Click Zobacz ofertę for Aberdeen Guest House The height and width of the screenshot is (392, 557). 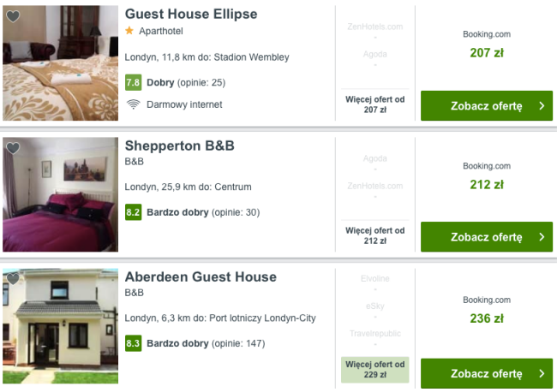[487, 373]
